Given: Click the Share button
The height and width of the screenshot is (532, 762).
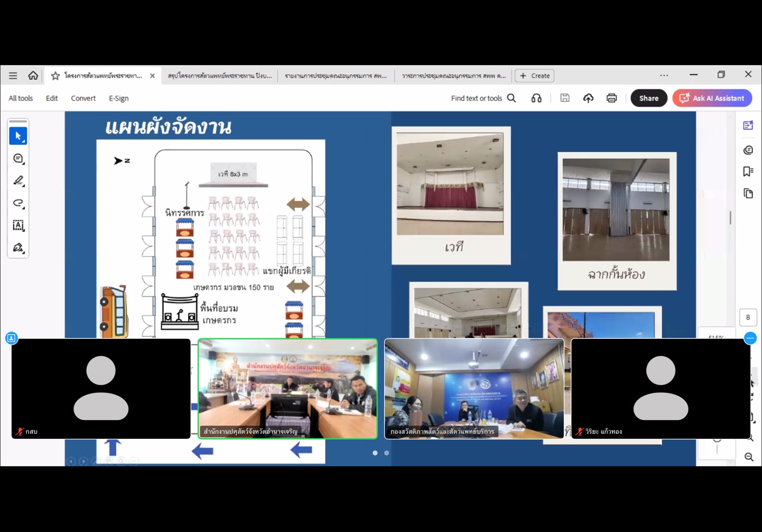Looking at the screenshot, I should pyautogui.click(x=648, y=98).
